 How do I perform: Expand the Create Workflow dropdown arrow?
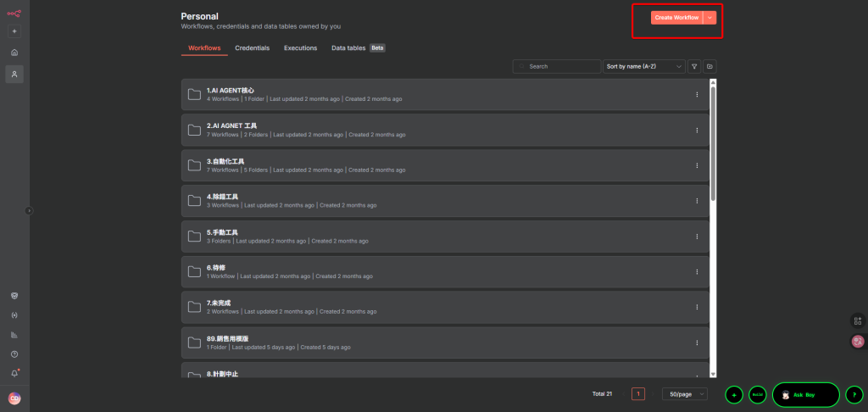click(x=710, y=17)
